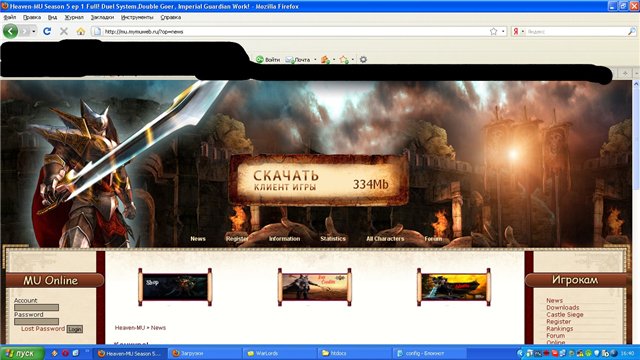640x360 pixels.
Task: Open the middle warrior scroll thumbnail
Action: 315,287
